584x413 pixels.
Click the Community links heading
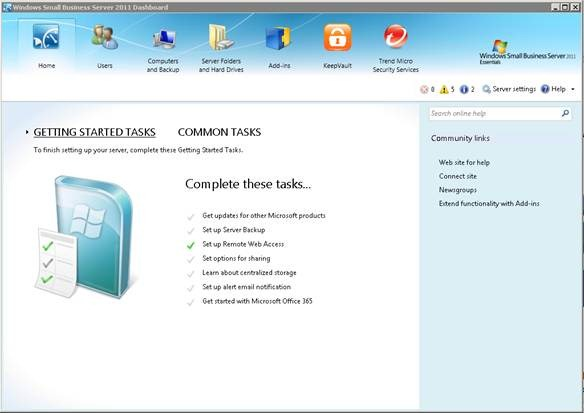[460, 138]
